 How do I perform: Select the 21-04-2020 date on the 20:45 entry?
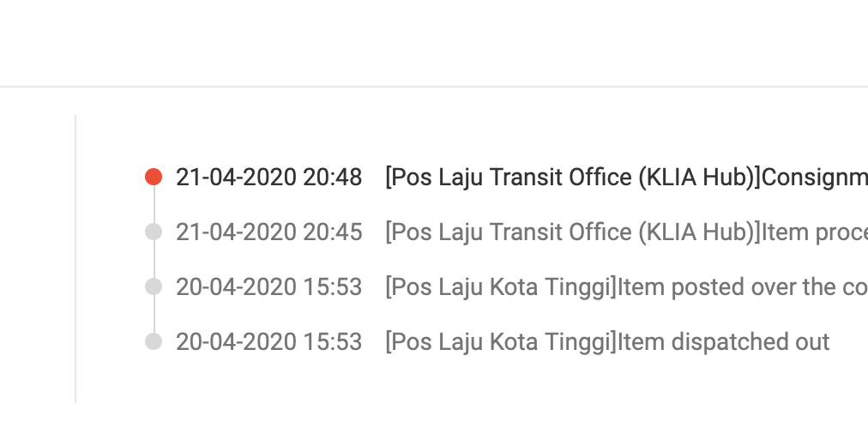coord(237,232)
